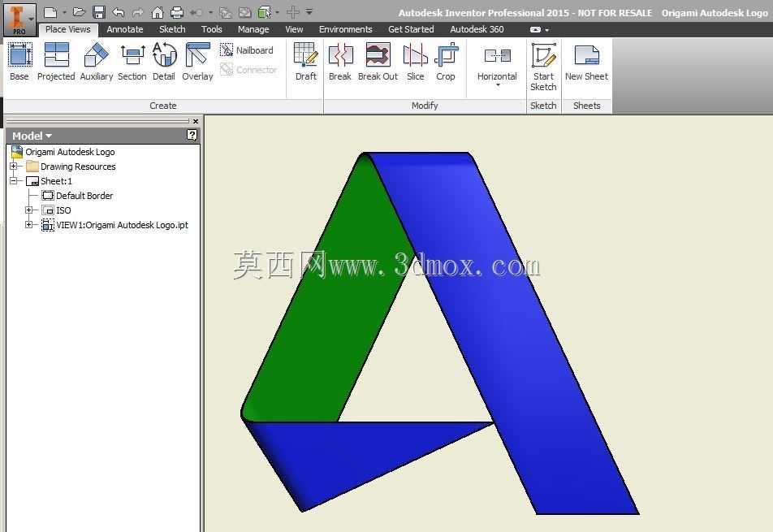Create a Base view
Image resolution: width=773 pixels, height=532 pixels.
19,61
